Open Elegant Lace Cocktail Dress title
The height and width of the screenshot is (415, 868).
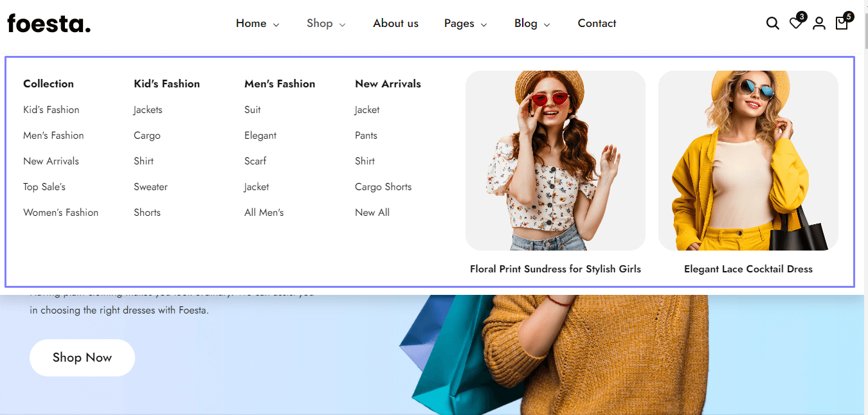click(x=748, y=269)
